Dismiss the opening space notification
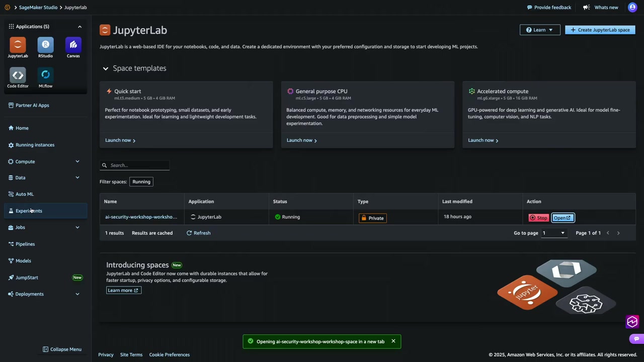This screenshot has height=362, width=644. (x=393, y=341)
